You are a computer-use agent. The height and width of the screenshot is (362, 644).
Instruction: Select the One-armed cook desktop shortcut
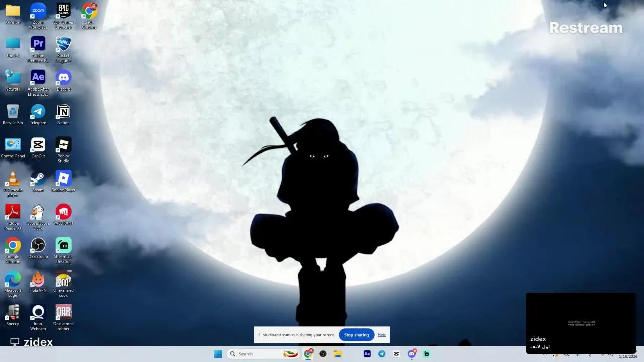coord(63,284)
